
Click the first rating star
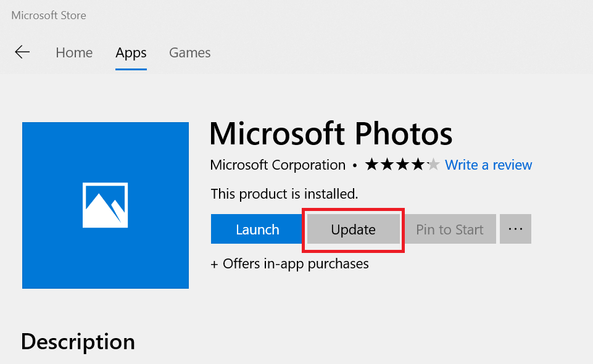click(x=371, y=165)
